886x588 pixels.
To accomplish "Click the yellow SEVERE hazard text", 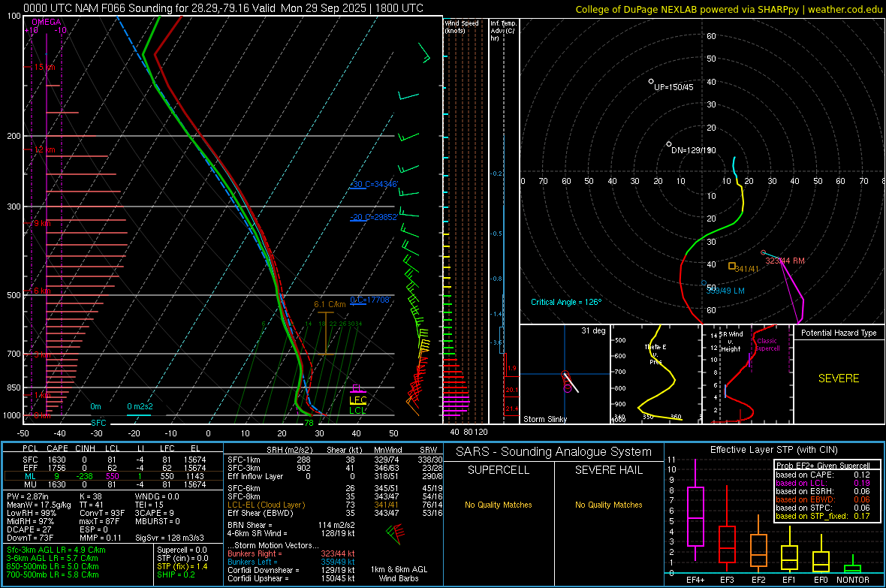I will coord(839,378).
